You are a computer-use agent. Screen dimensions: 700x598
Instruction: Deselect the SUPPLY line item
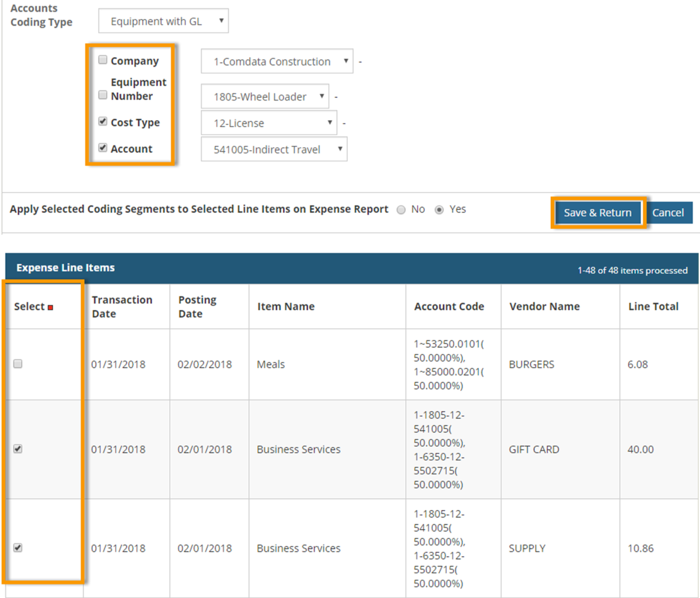pyautogui.click(x=17, y=548)
